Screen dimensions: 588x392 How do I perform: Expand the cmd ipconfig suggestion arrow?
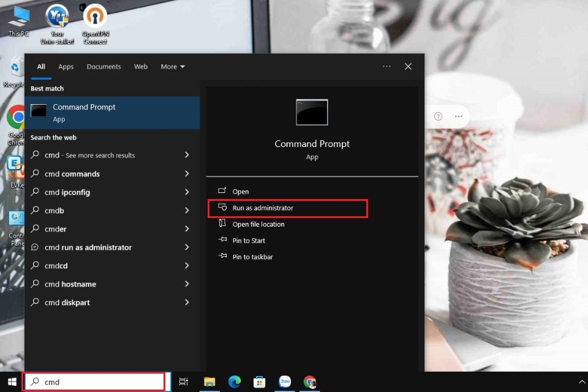coord(187,192)
